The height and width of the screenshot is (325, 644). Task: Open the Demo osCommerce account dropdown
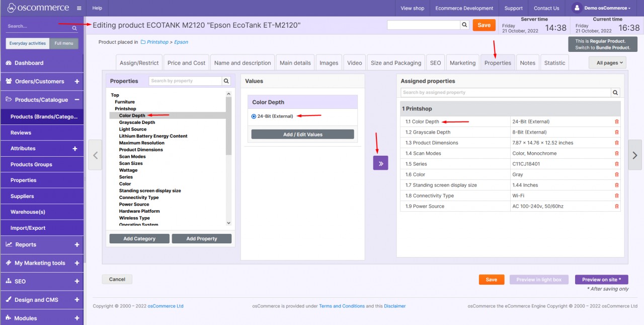pyautogui.click(x=607, y=8)
